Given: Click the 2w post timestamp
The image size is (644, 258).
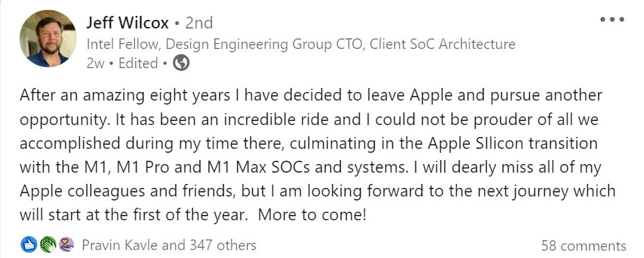Looking at the screenshot, I should 96,64.
